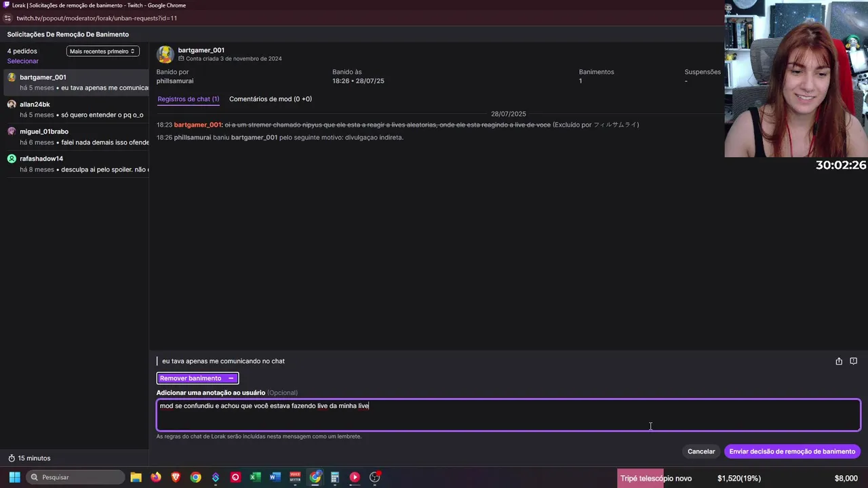Click the pop-out icon beside the share icon
This screenshot has height=488, width=868.
tap(854, 361)
